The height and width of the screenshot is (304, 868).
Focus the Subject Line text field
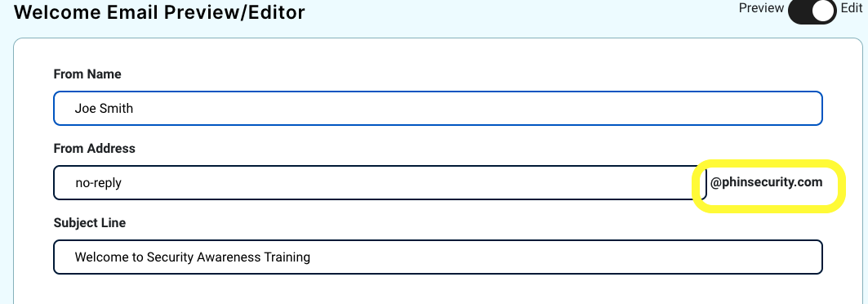coord(438,257)
